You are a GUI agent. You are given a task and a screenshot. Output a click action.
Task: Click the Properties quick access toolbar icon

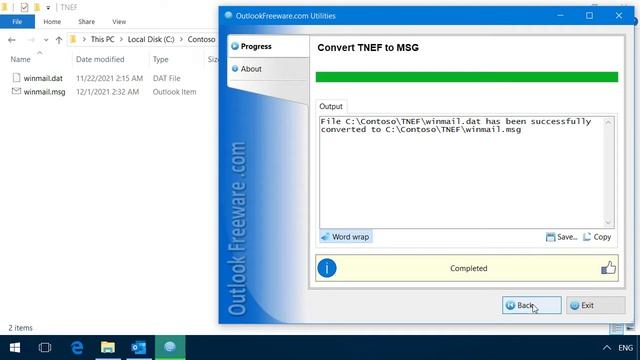coord(24,7)
